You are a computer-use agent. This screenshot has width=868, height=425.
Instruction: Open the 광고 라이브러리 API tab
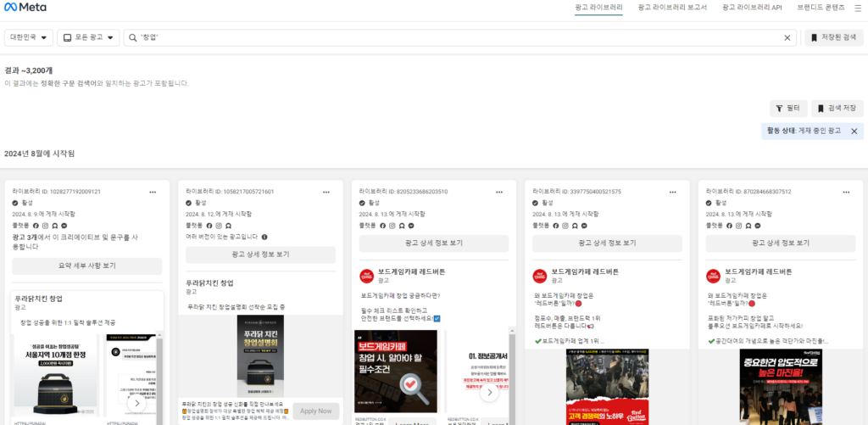click(x=752, y=8)
